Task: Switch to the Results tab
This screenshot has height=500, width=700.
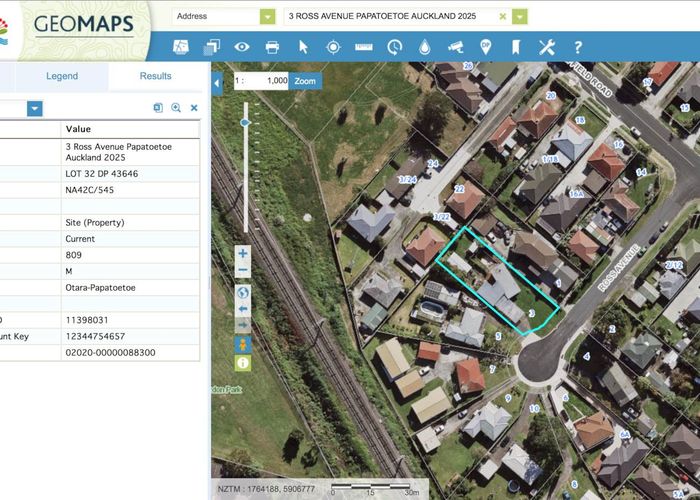Action: point(155,76)
